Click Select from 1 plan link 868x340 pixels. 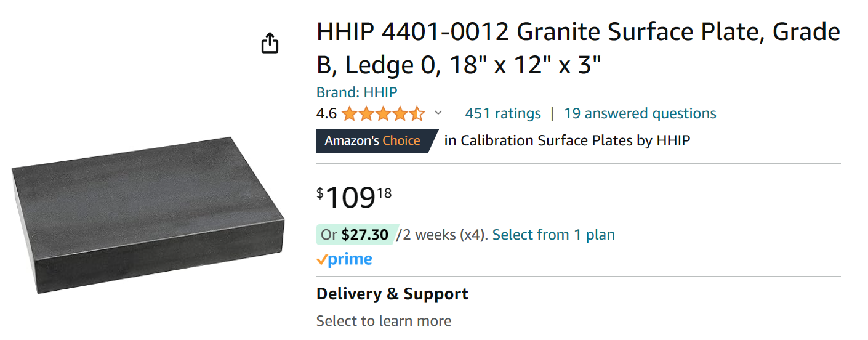coord(553,235)
